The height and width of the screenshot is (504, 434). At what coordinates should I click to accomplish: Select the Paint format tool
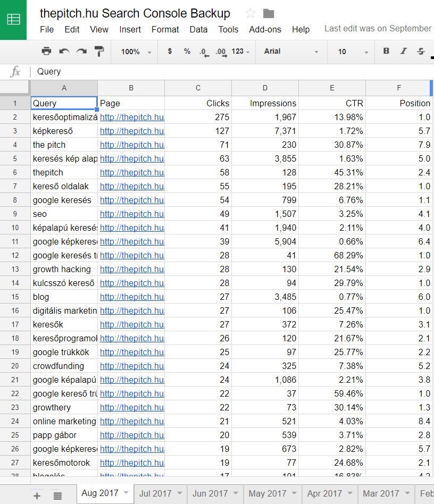[x=99, y=51]
